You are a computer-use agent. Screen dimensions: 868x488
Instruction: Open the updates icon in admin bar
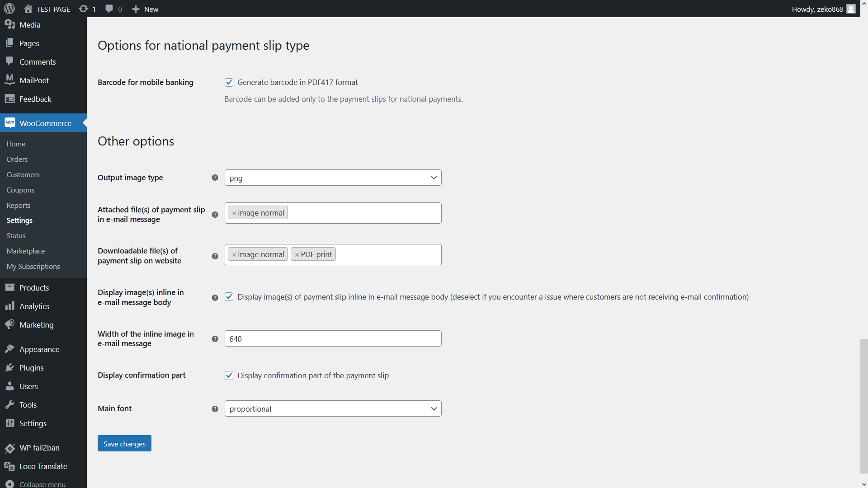tap(83, 9)
